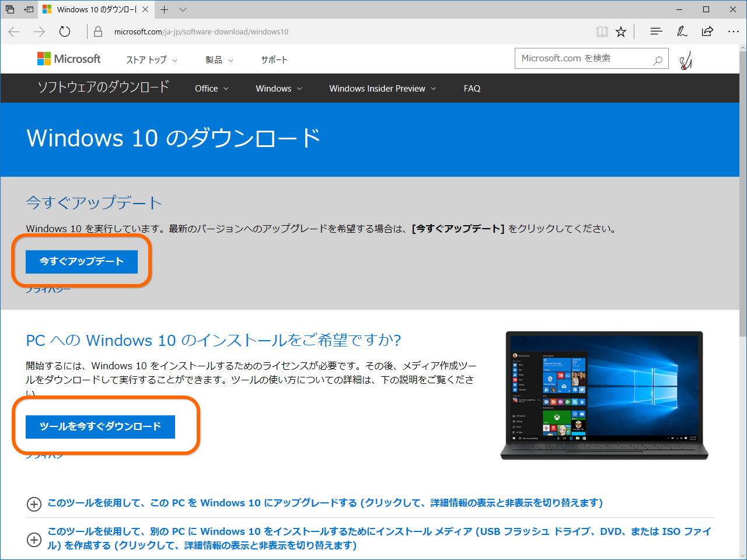Click the ツールを今すぐダウンロード button
The image size is (747, 560).
pos(100,427)
